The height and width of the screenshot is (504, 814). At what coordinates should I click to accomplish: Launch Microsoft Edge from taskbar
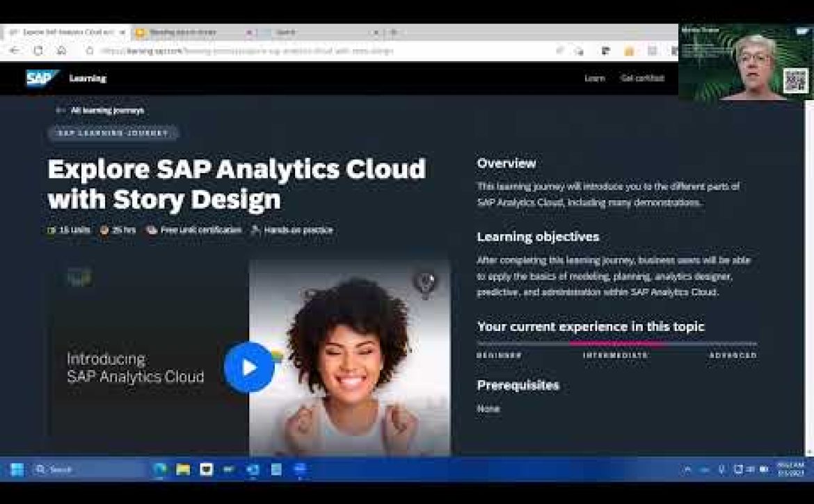coord(160,469)
